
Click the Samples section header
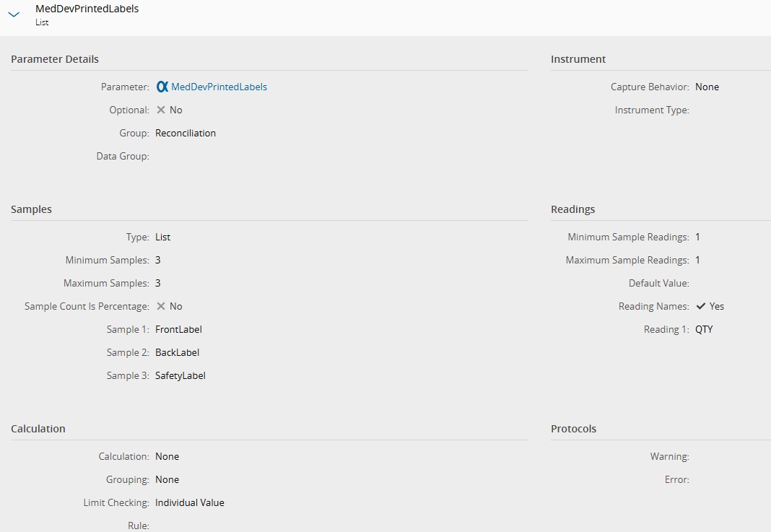pyautogui.click(x=31, y=209)
